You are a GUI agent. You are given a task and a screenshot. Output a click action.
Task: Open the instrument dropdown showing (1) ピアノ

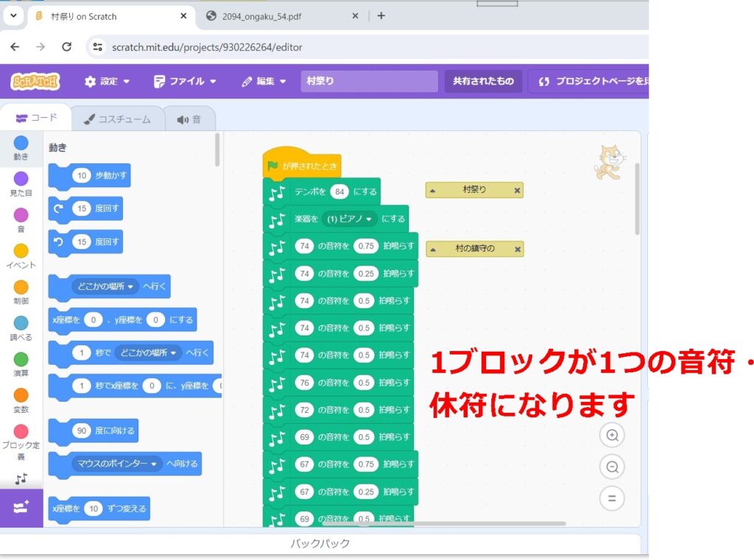(368, 219)
